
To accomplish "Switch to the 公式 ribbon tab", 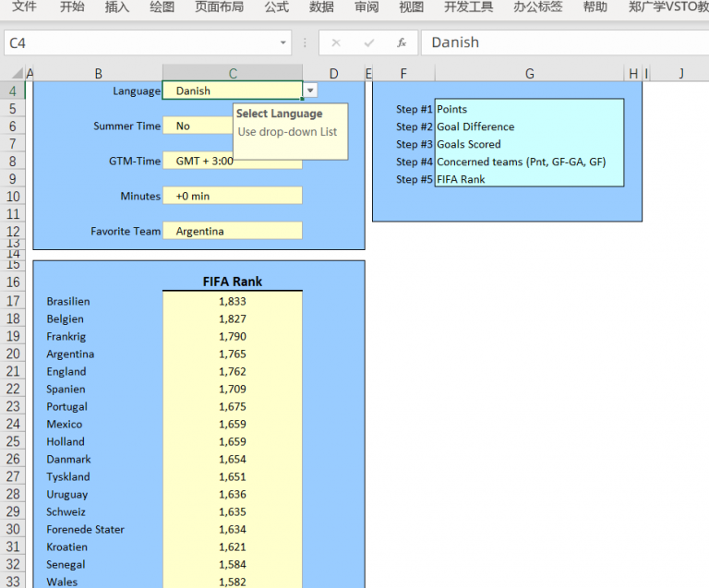I will [x=276, y=7].
